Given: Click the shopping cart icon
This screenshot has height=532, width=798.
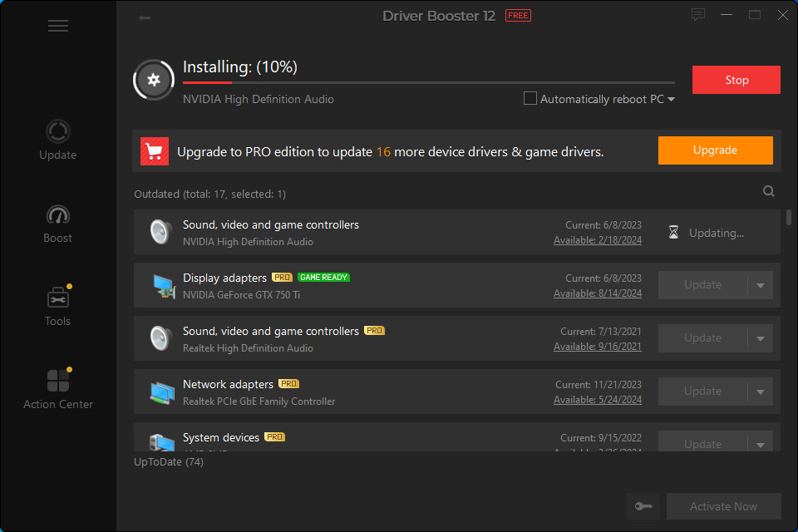Looking at the screenshot, I should [x=155, y=151].
